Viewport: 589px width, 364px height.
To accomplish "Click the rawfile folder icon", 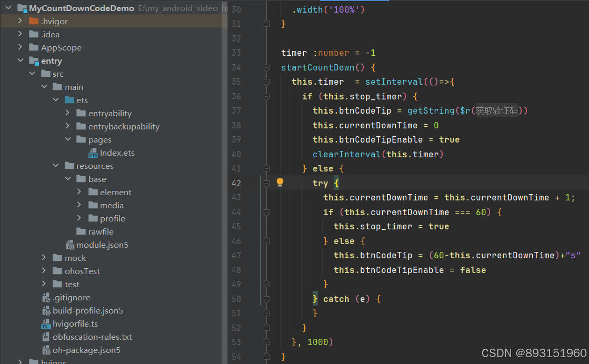I will coord(81,231).
